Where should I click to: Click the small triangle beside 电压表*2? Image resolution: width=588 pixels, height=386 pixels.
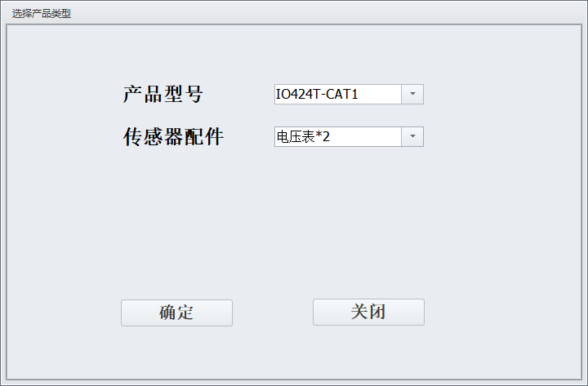tap(412, 136)
